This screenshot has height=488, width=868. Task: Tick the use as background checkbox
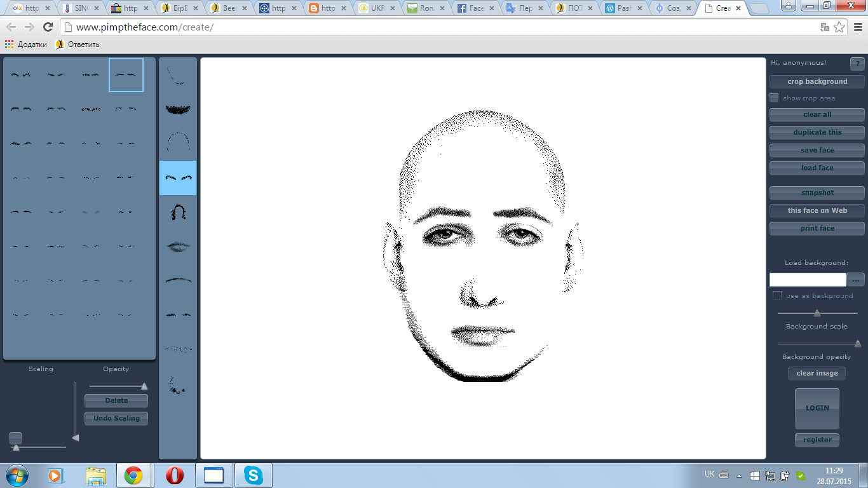(776, 295)
